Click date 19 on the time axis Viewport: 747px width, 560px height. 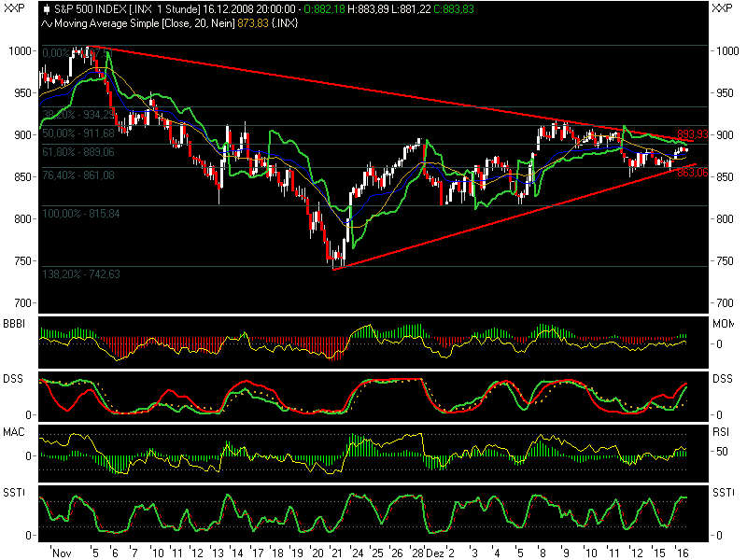(x=297, y=553)
